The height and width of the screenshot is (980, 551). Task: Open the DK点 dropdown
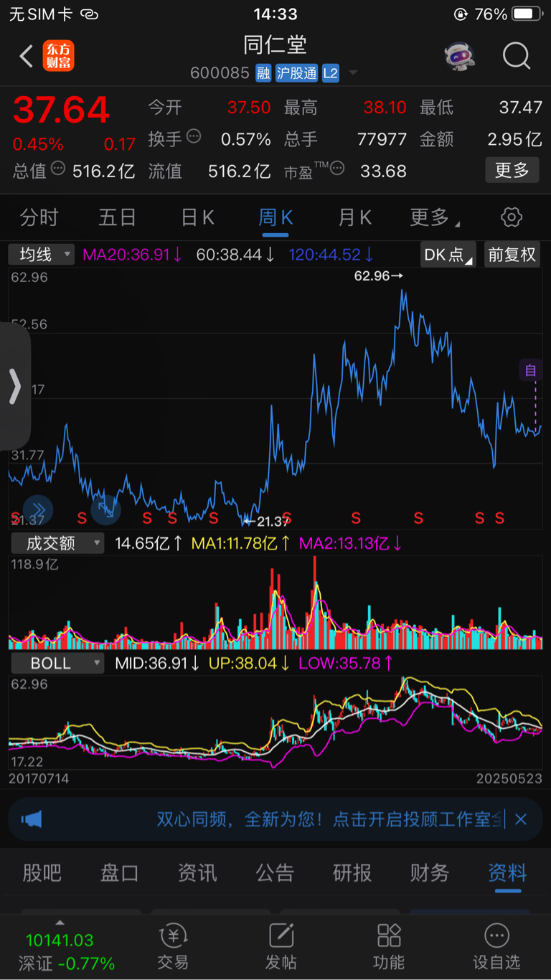click(448, 255)
